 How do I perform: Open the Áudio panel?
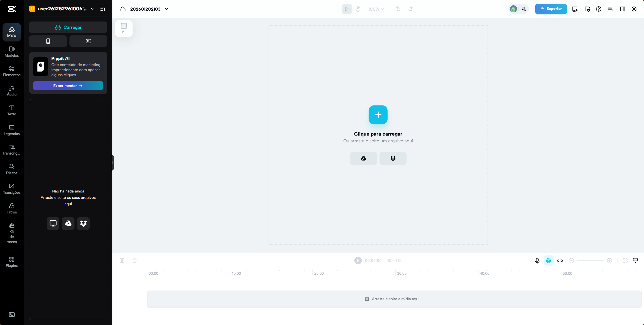(x=12, y=91)
